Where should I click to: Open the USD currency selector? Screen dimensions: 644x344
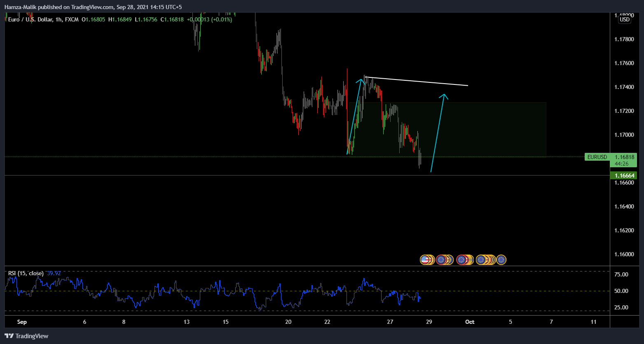(x=625, y=19)
